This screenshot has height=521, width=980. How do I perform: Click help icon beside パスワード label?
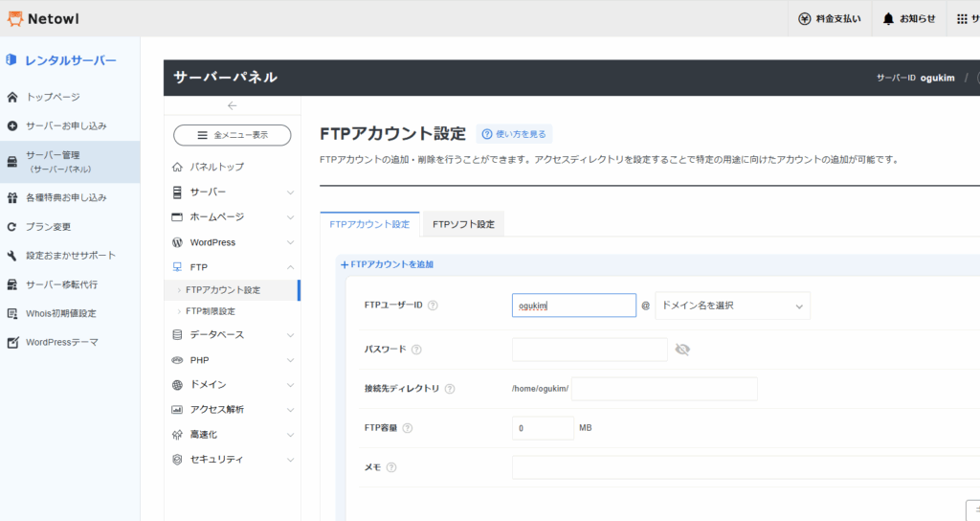click(416, 350)
